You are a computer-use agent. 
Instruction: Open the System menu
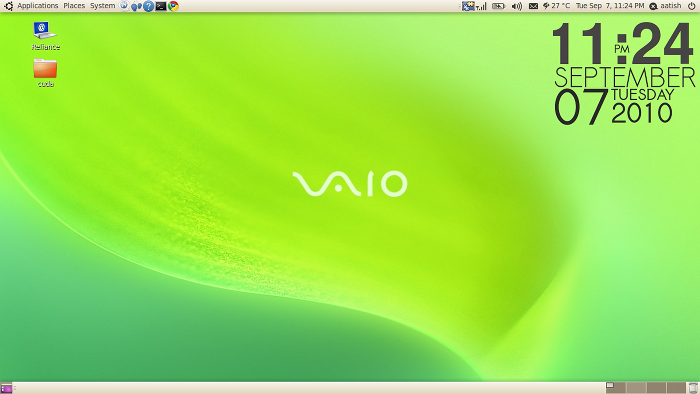[x=102, y=6]
